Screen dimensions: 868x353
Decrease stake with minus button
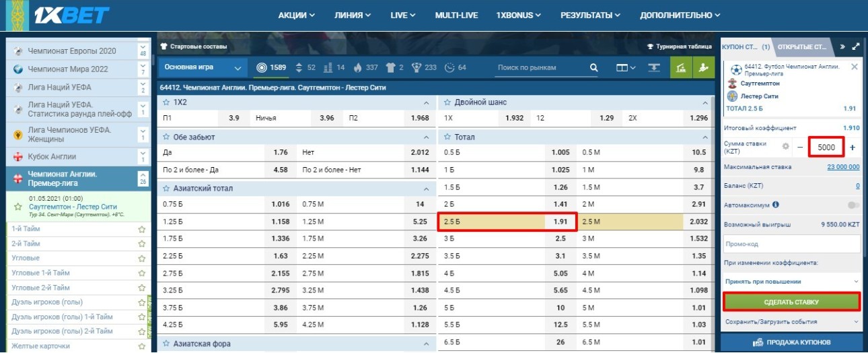tap(801, 147)
